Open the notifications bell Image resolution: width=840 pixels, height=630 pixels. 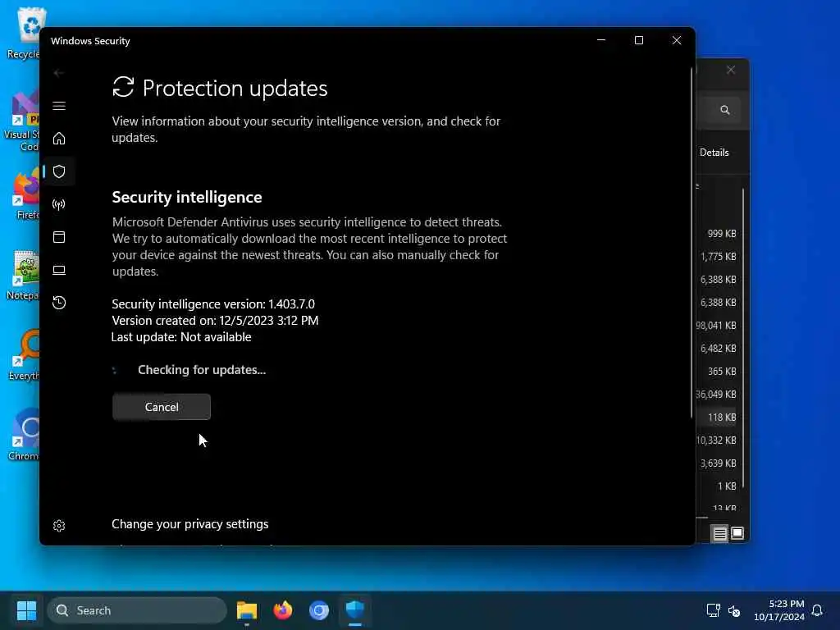(x=817, y=610)
